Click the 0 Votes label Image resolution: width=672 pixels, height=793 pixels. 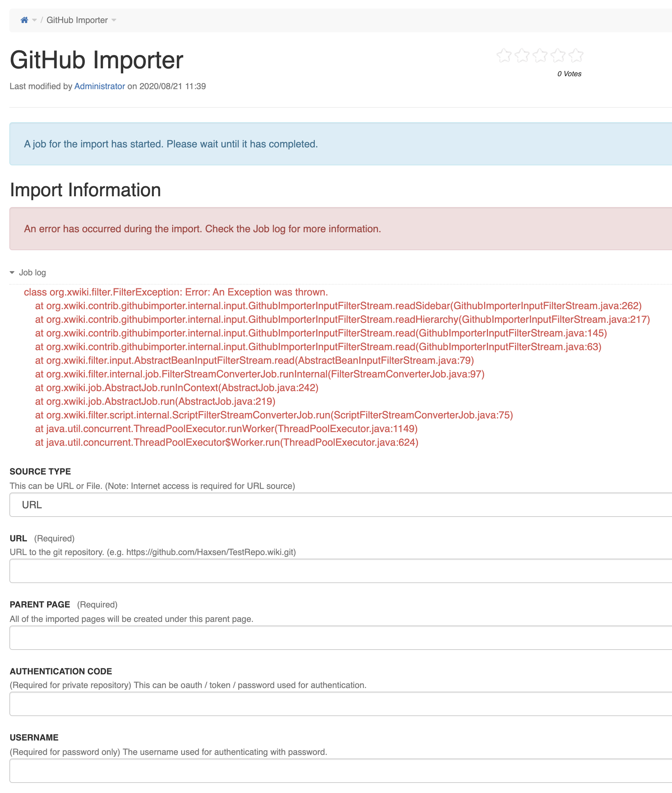tap(569, 74)
